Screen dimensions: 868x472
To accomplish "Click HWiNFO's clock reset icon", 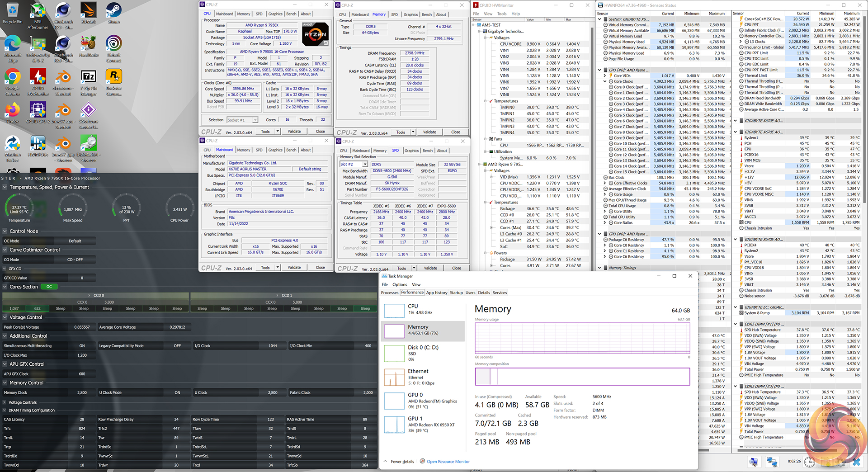I will (809, 462).
